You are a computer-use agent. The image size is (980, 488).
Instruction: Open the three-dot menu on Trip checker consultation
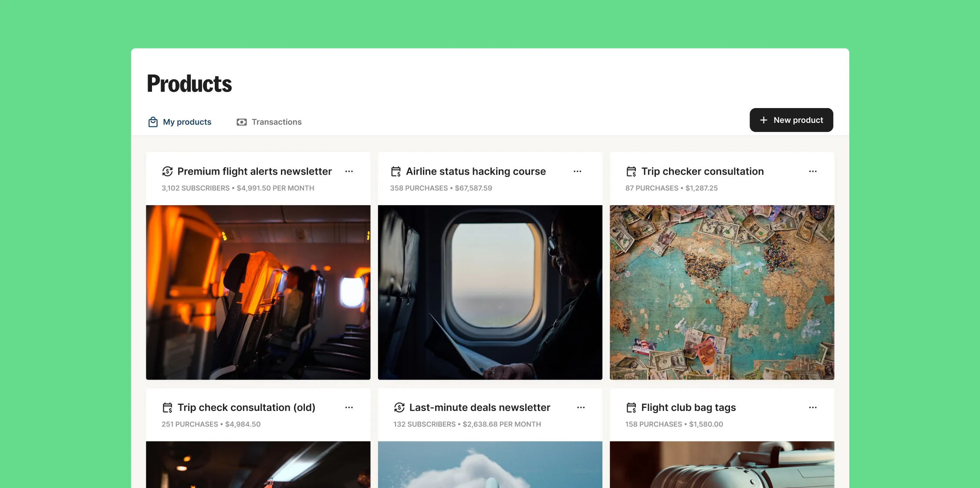point(813,172)
